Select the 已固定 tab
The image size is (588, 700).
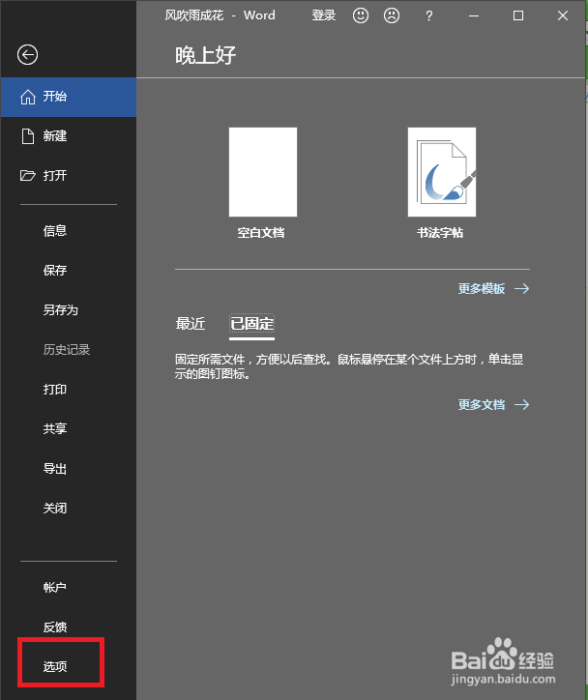point(251,324)
